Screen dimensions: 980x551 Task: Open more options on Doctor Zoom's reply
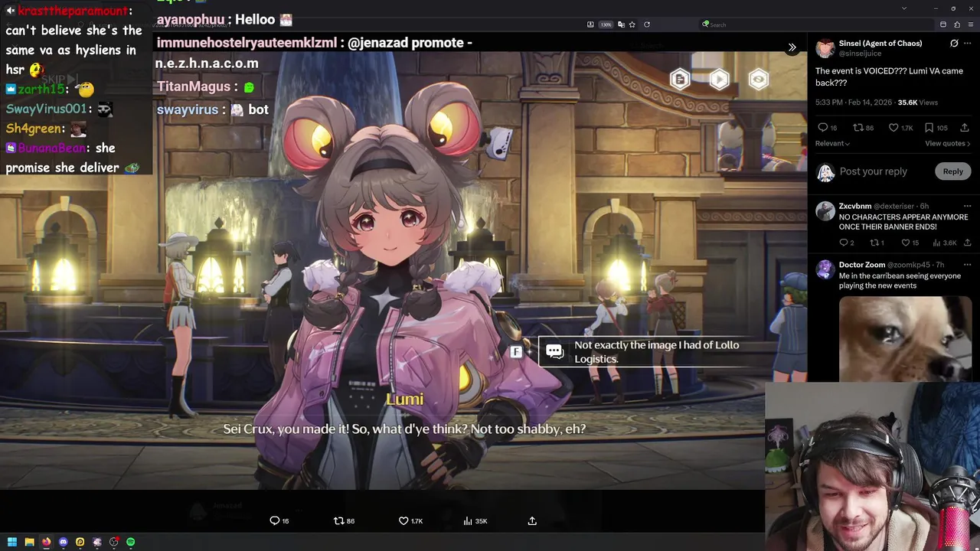pos(967,265)
